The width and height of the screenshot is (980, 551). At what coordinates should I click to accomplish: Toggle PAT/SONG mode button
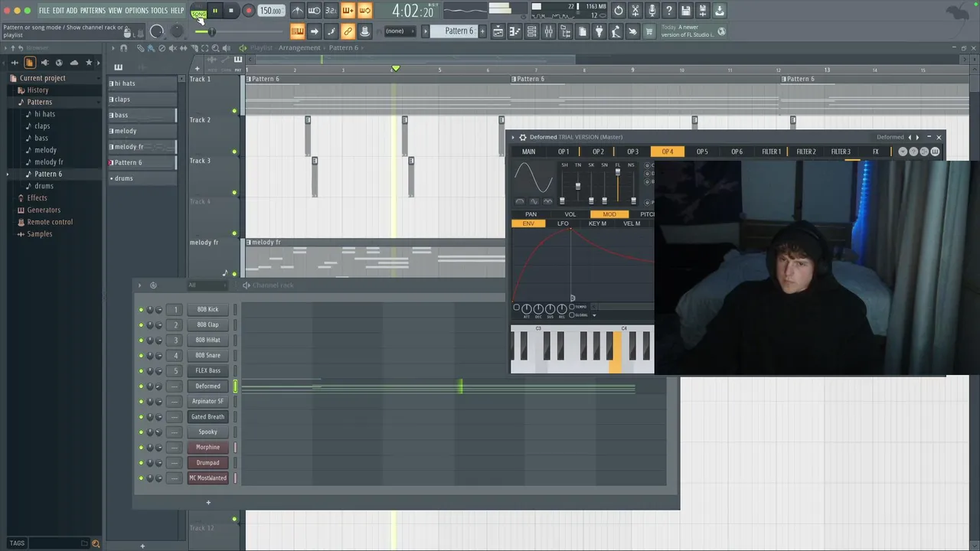pyautogui.click(x=199, y=12)
